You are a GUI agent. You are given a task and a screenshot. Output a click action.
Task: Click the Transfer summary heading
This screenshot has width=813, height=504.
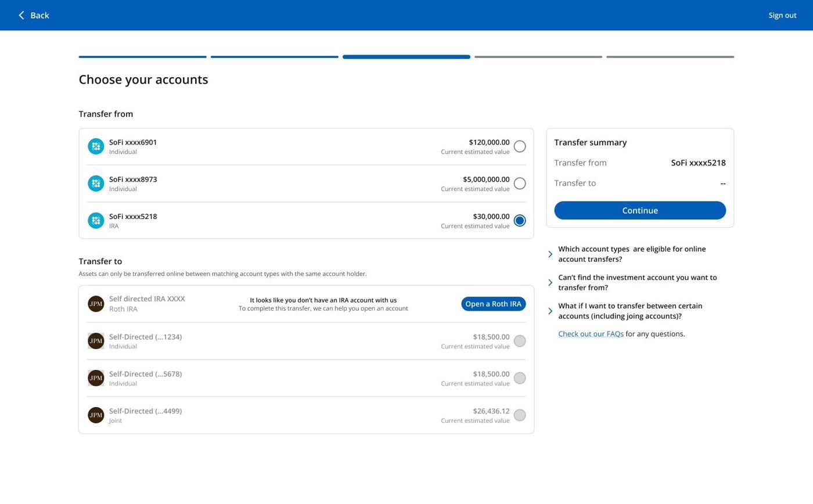(x=591, y=142)
